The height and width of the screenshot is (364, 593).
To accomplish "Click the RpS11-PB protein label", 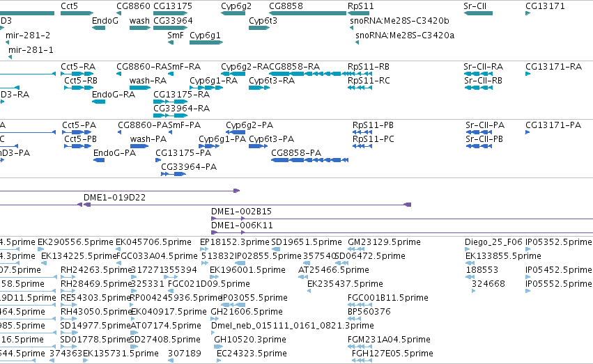I will click(x=373, y=125).
